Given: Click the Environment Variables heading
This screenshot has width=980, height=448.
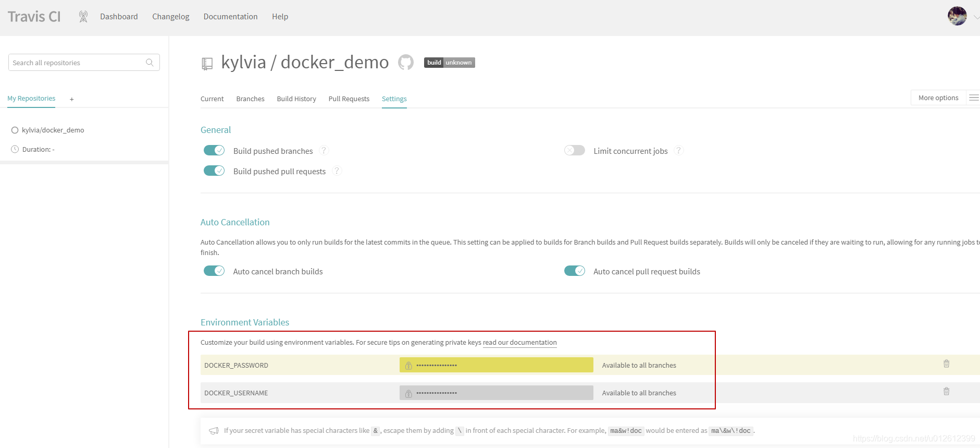Looking at the screenshot, I should [245, 322].
